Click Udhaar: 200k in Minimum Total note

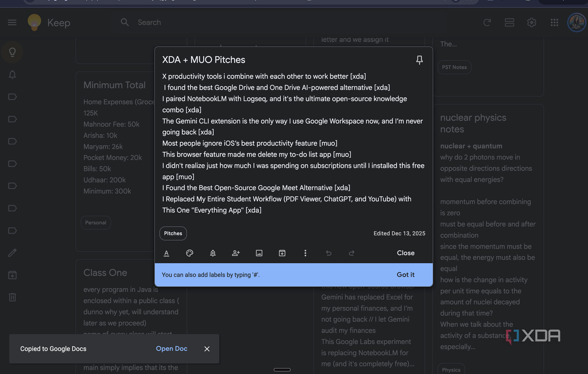click(x=105, y=180)
